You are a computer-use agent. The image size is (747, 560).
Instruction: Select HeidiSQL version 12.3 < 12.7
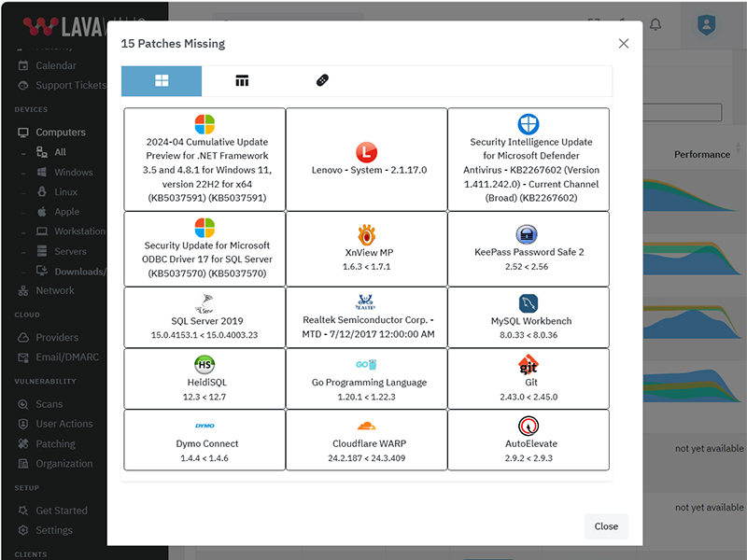tap(204, 398)
